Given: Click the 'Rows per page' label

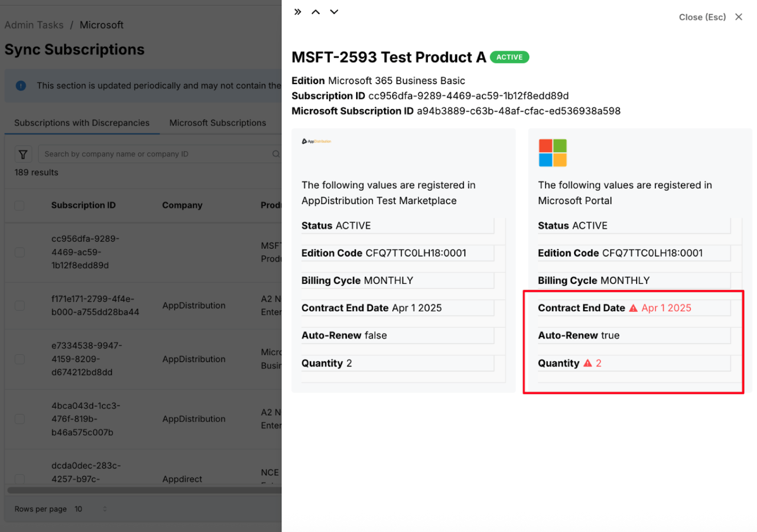Looking at the screenshot, I should 41,509.
